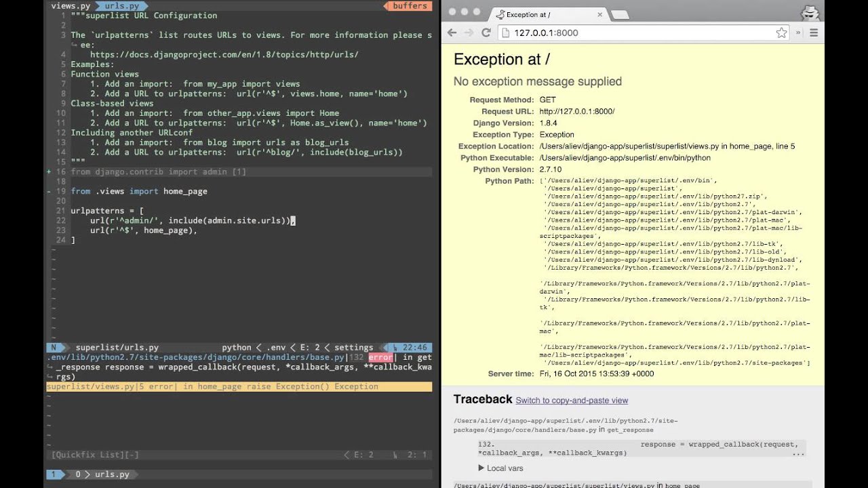Image resolution: width=868 pixels, height=488 pixels.
Task: Reload the Exception page in Chrome
Action: [486, 33]
